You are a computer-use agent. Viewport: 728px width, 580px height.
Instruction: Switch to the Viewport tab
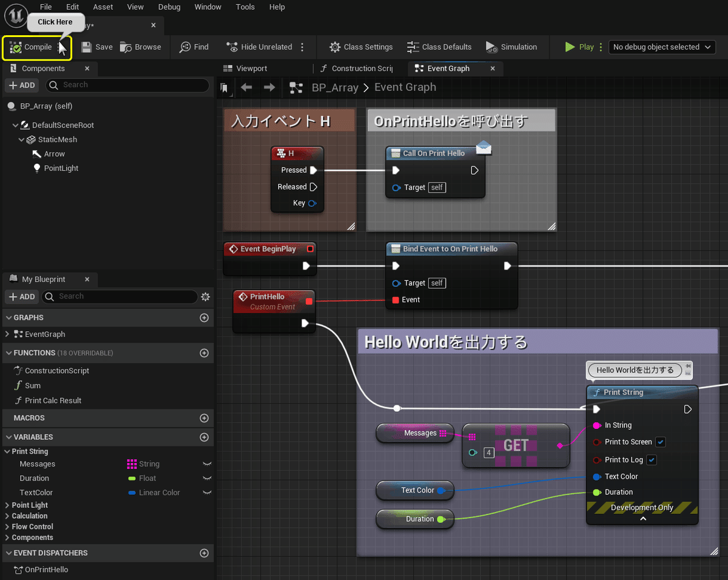pyautogui.click(x=245, y=69)
